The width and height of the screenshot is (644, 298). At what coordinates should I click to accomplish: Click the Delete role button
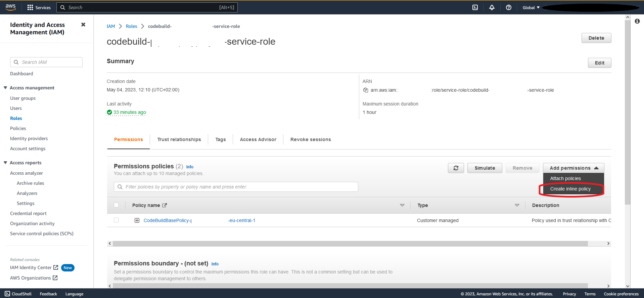tap(596, 38)
